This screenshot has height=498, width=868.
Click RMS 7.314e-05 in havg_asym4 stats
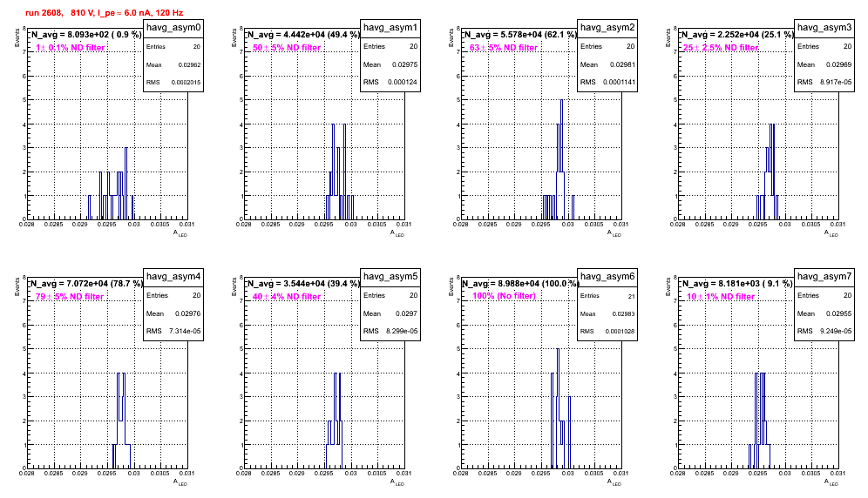coord(173,332)
